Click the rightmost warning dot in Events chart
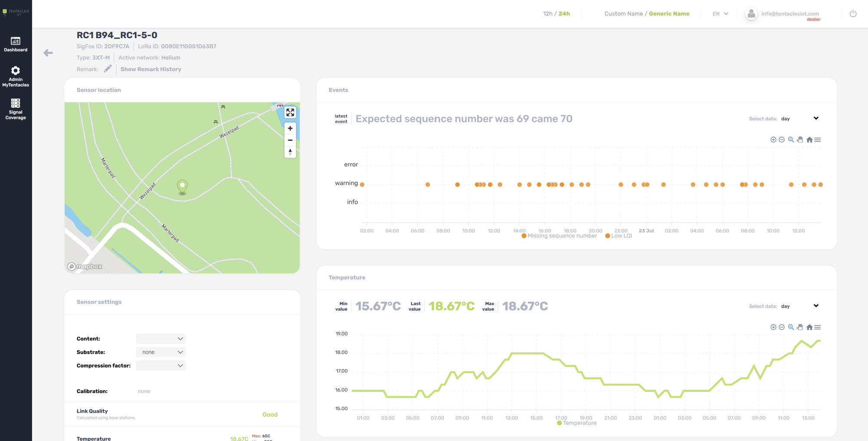The width and height of the screenshot is (868, 441). [x=820, y=185]
